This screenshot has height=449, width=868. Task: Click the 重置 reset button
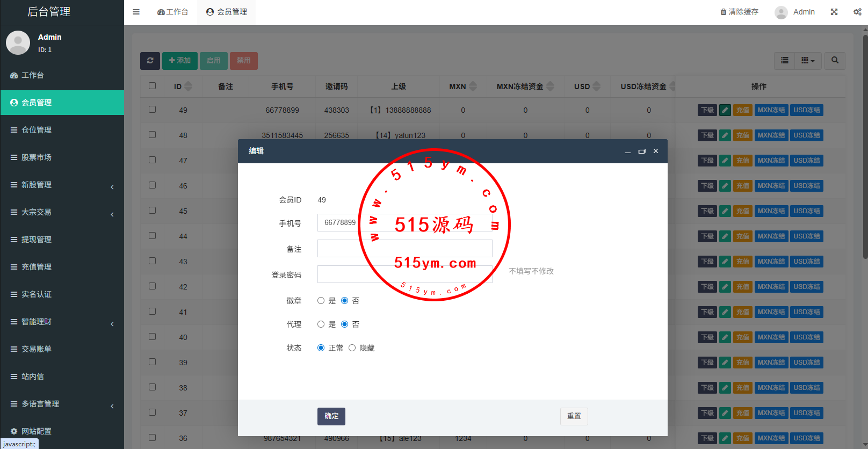[x=574, y=416]
